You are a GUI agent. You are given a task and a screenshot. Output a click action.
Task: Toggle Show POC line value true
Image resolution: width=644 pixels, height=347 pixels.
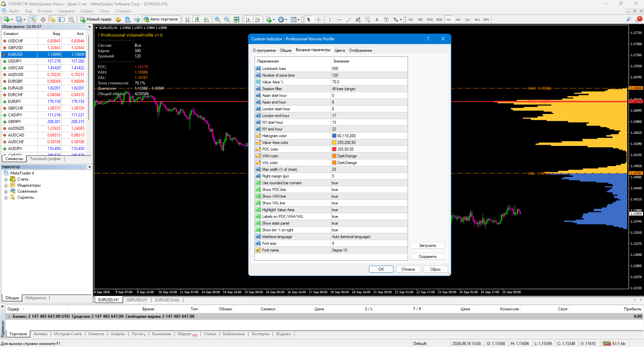tap(369, 190)
